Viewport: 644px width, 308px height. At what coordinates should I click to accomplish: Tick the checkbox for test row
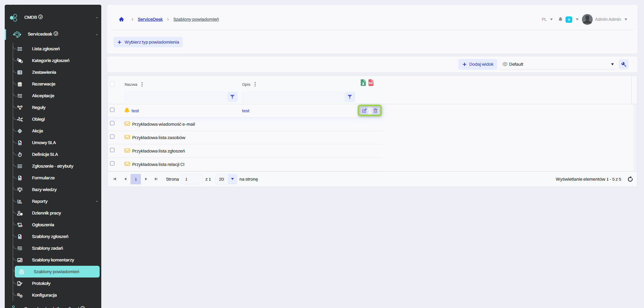coord(112,110)
